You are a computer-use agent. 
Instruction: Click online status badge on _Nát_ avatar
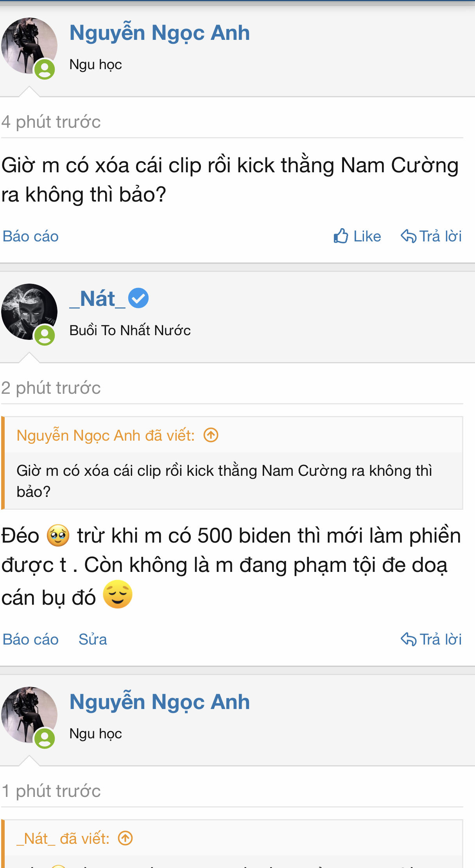[x=45, y=336]
